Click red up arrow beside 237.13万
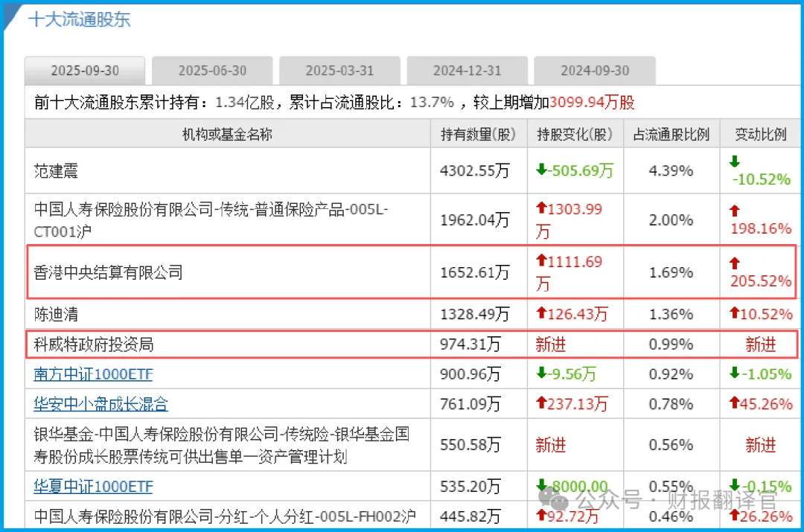Screen dimensions: 804x532 [x=541, y=404]
